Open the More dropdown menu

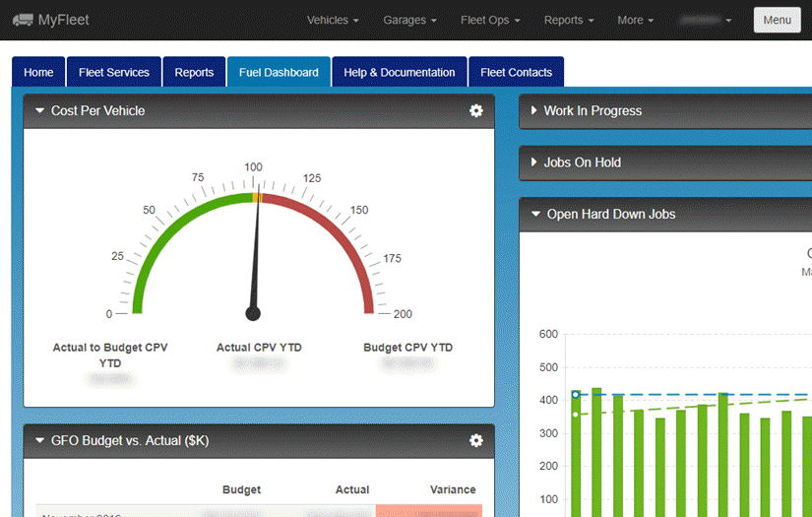[x=635, y=20]
